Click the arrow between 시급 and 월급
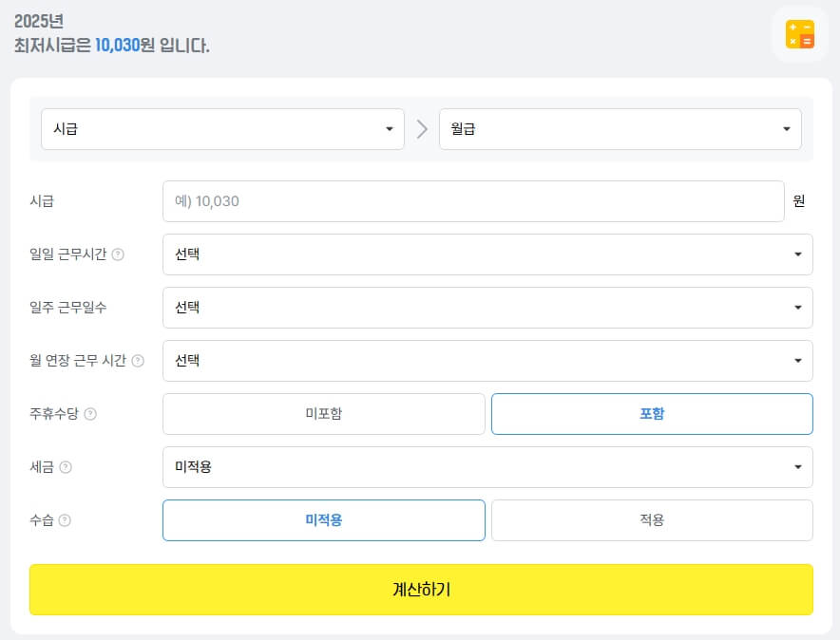 422,129
